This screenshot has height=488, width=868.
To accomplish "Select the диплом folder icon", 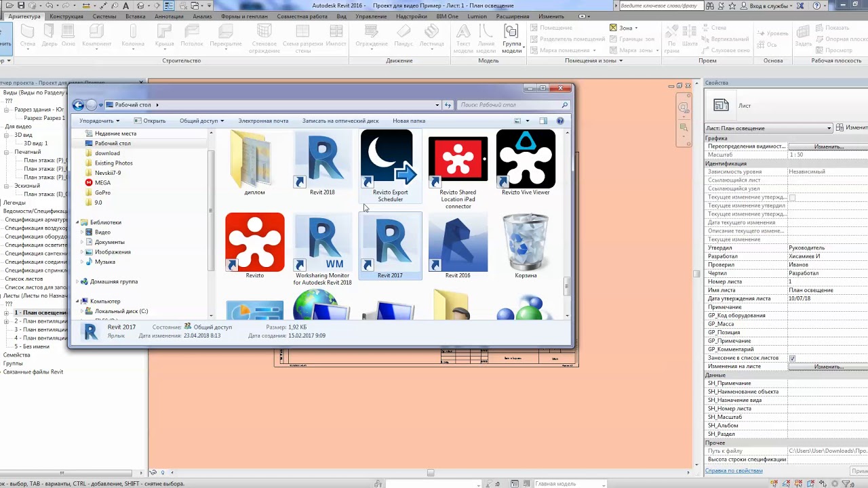I will pyautogui.click(x=254, y=161).
